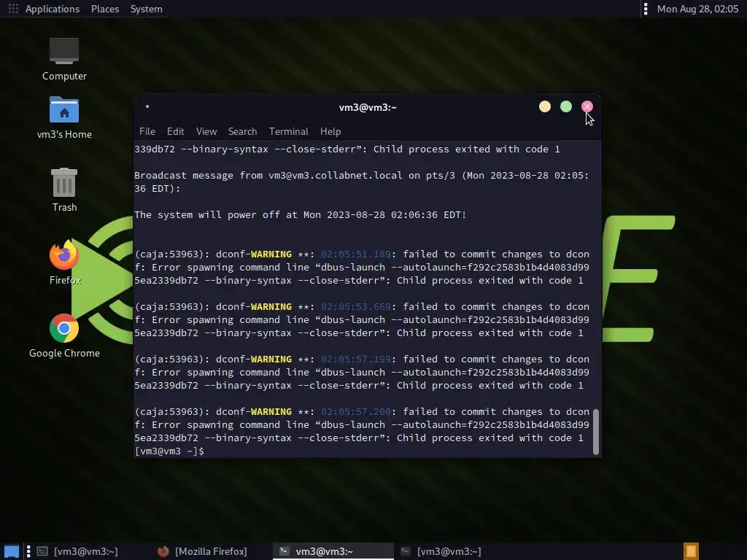Maximize the terminal with the green button
Image resolution: width=747 pixels, height=560 pixels.
coord(566,106)
